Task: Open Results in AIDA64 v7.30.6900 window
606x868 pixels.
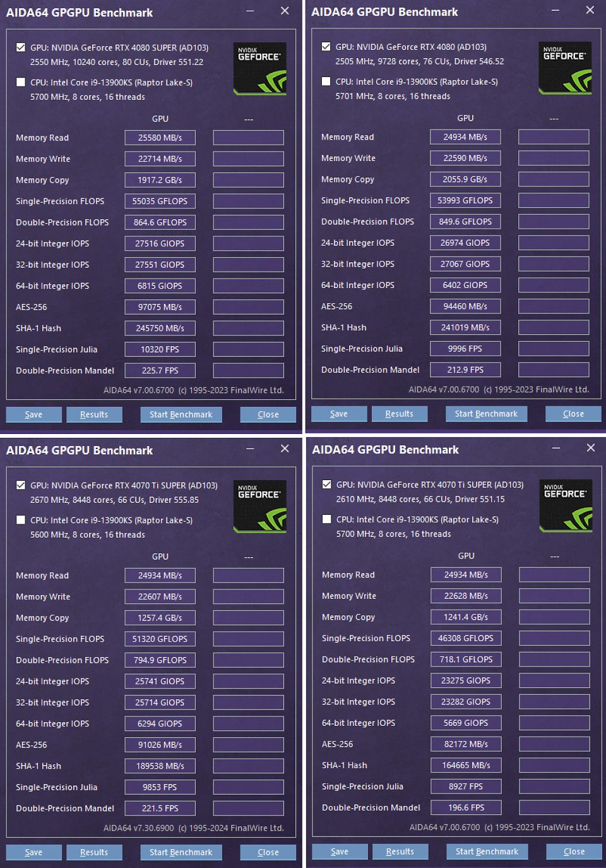Action: tap(94, 852)
